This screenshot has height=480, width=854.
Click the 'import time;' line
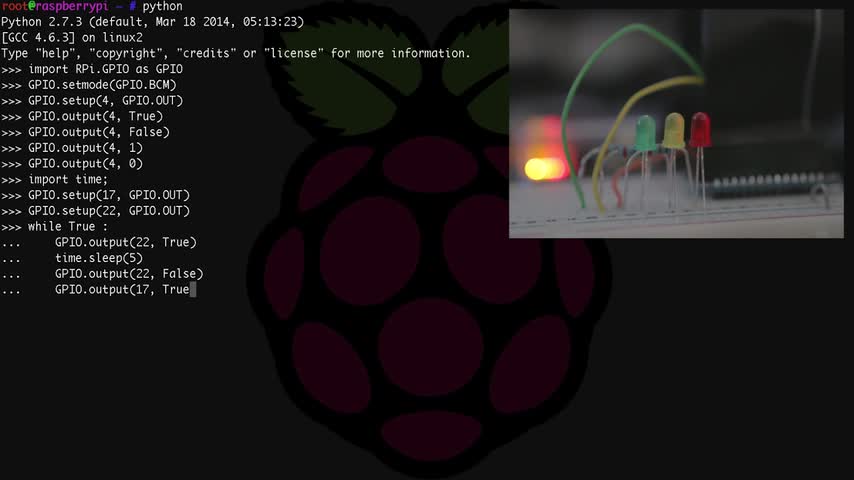(68, 179)
